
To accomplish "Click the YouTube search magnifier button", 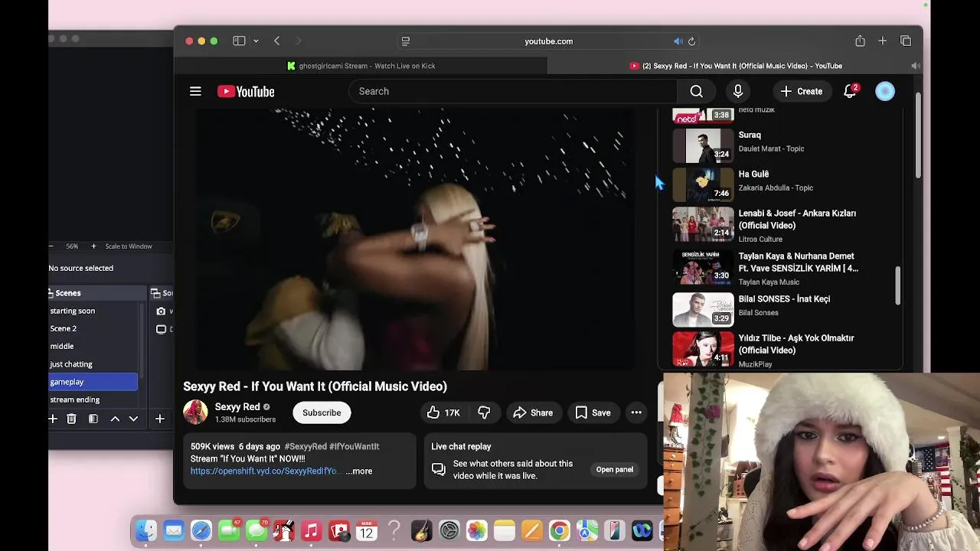I will click(696, 91).
